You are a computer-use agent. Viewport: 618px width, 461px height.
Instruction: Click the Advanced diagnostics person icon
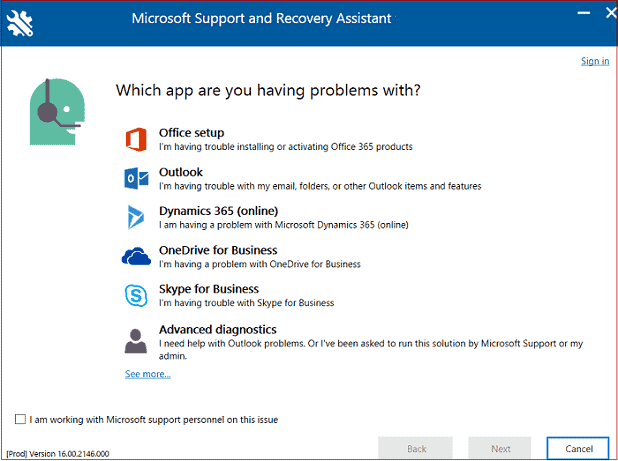136,341
